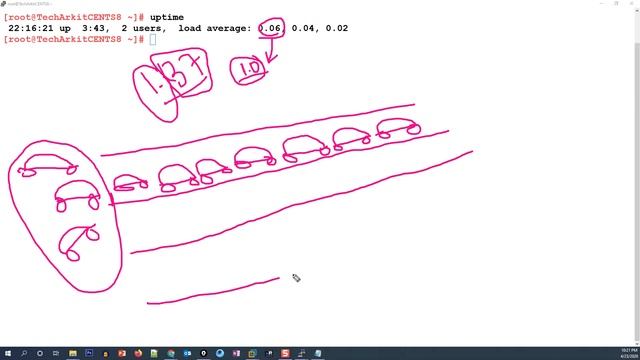Viewport: 640px width, 360px height.
Task: Launch Photoshop from the taskbar
Action: point(89,353)
